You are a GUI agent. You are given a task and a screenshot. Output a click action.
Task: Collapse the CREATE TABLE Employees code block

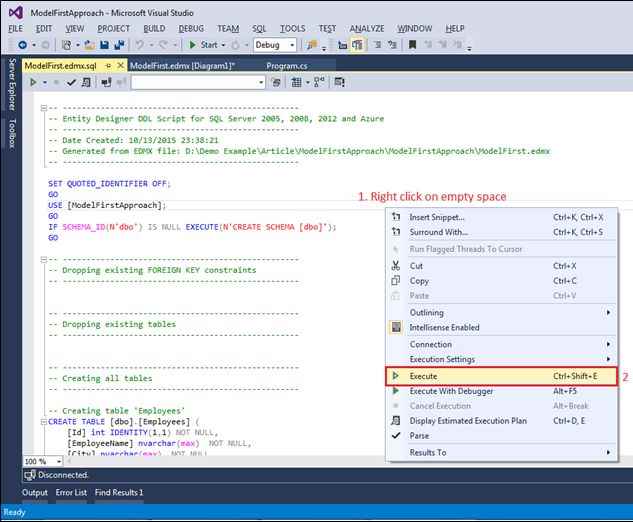tap(42, 422)
